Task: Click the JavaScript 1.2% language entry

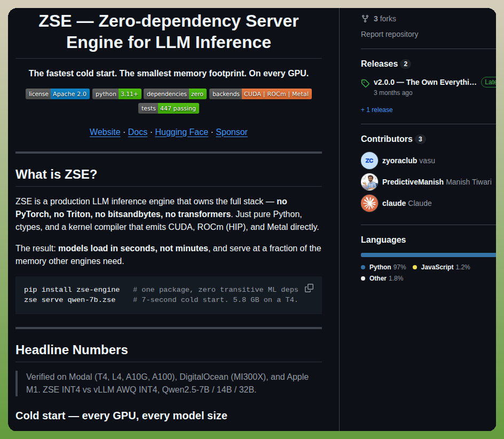Action: [442, 267]
